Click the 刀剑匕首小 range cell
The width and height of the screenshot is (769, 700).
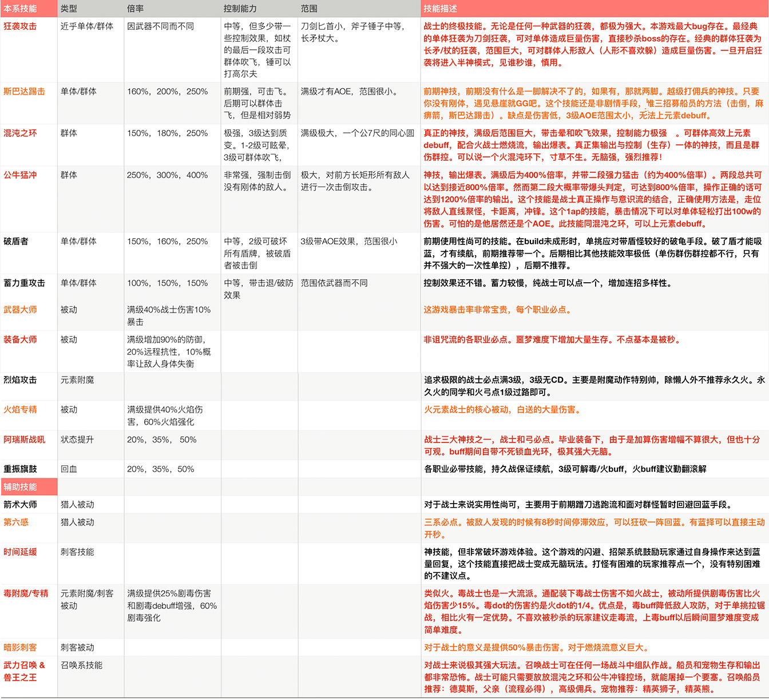[359, 50]
